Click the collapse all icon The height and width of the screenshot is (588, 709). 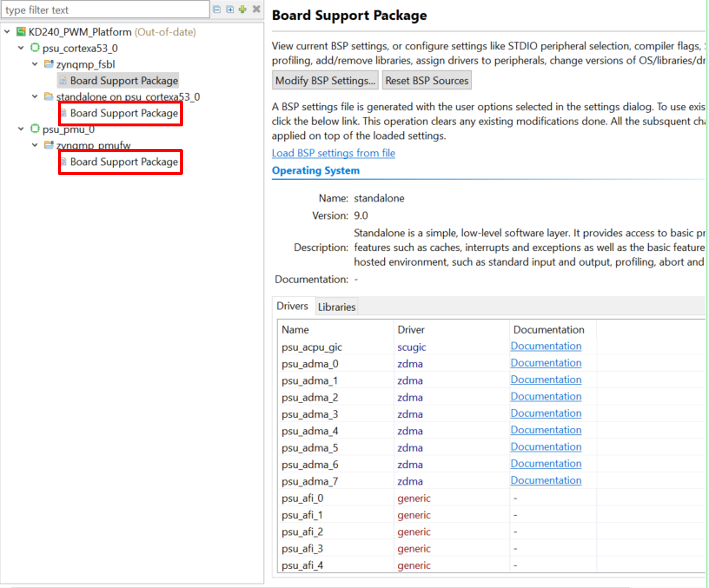pos(217,9)
